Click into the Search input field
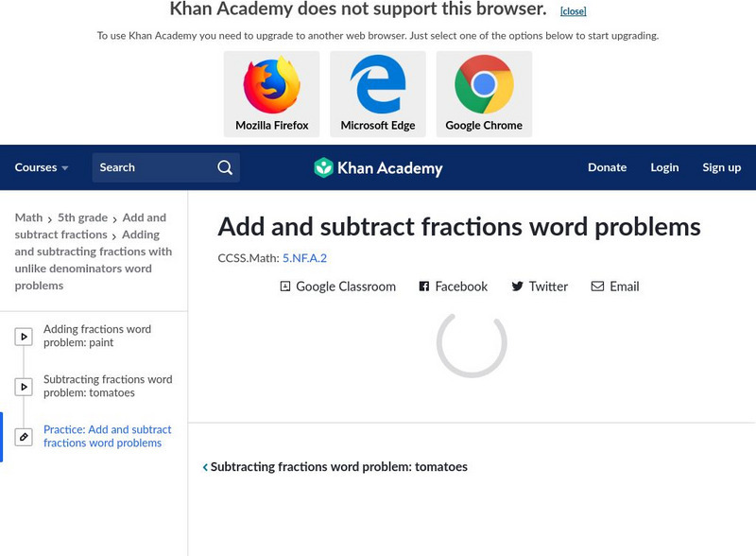This screenshot has height=556, width=756. (151, 167)
